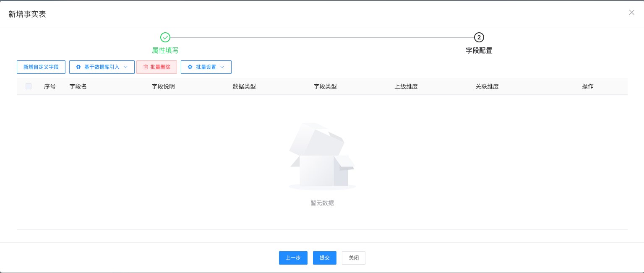644x273 pixels.
Task: Click the 关联维度 column header
Action: [x=487, y=86]
